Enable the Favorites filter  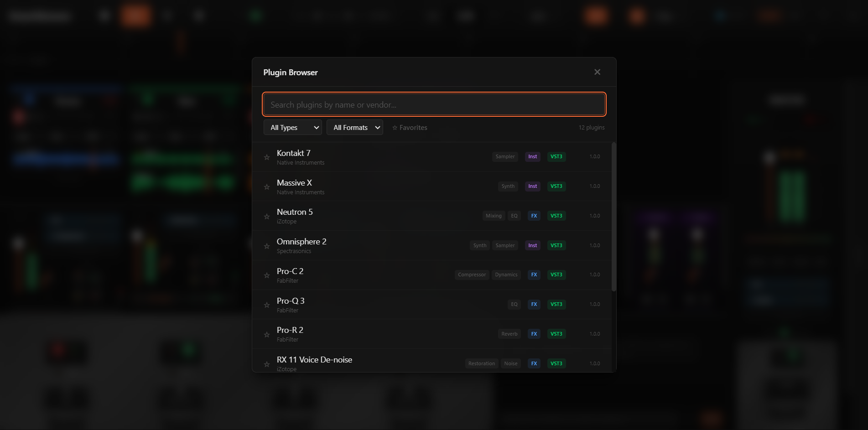click(x=410, y=128)
